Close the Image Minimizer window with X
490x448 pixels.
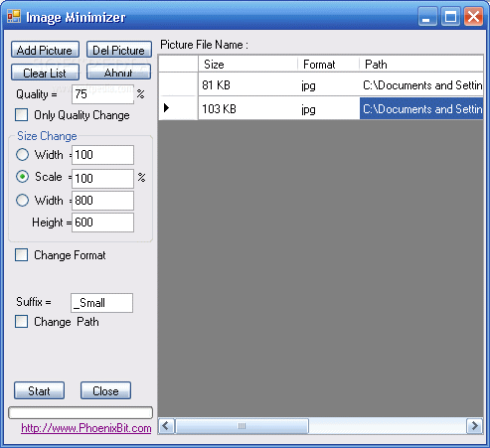click(473, 17)
